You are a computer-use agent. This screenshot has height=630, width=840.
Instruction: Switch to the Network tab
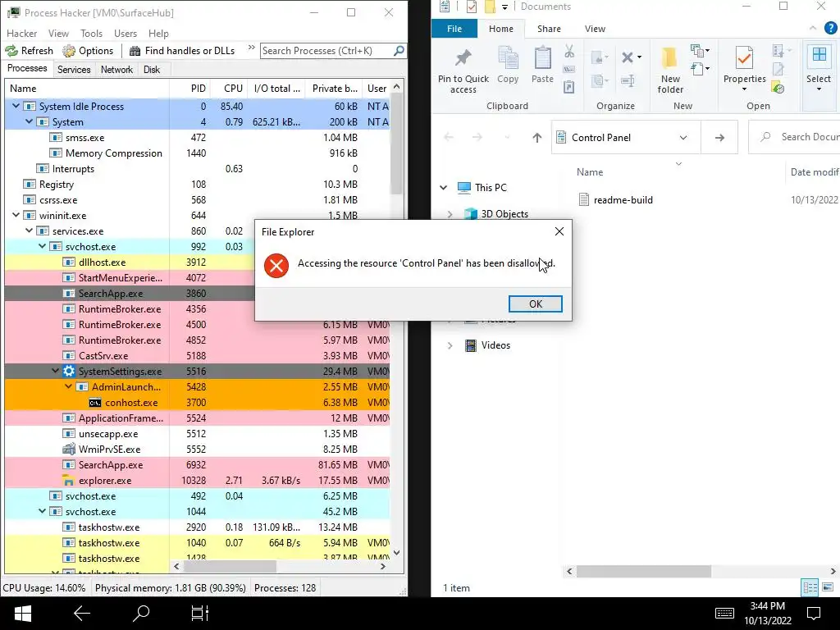(116, 70)
